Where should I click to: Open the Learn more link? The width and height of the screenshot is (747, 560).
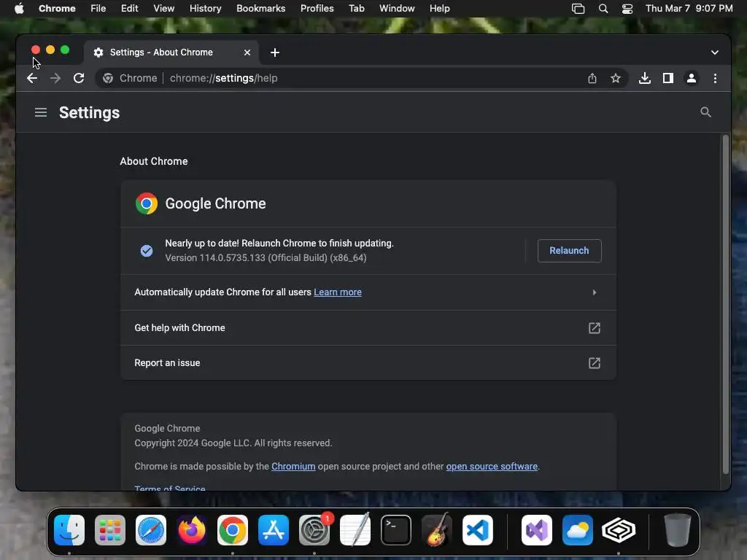coord(337,292)
